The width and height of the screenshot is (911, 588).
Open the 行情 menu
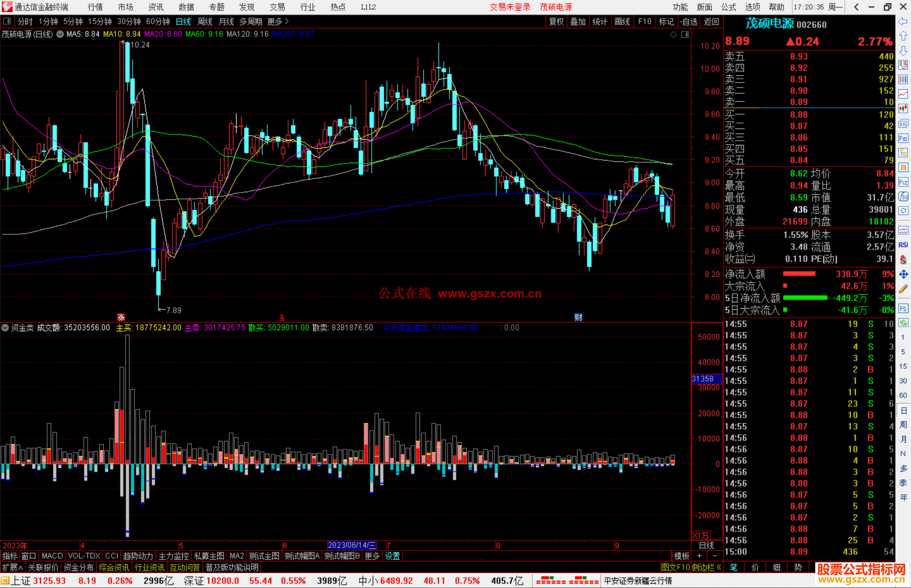tap(95, 7)
